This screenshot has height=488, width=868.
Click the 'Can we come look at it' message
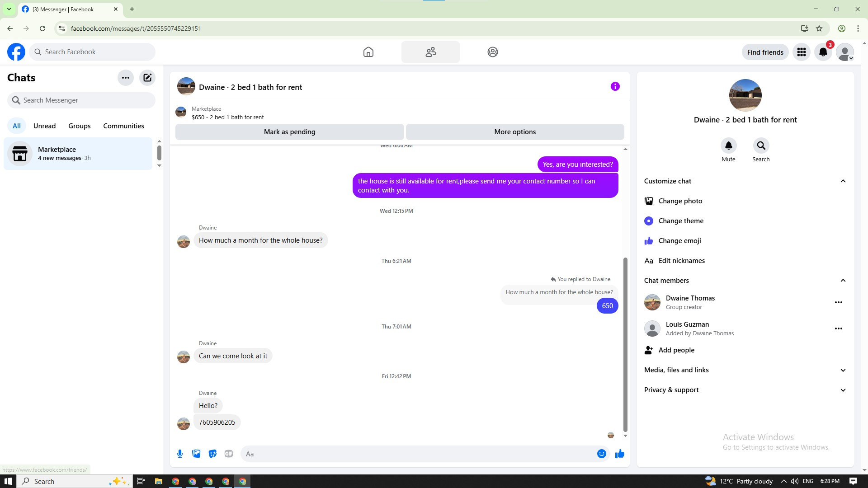point(233,356)
